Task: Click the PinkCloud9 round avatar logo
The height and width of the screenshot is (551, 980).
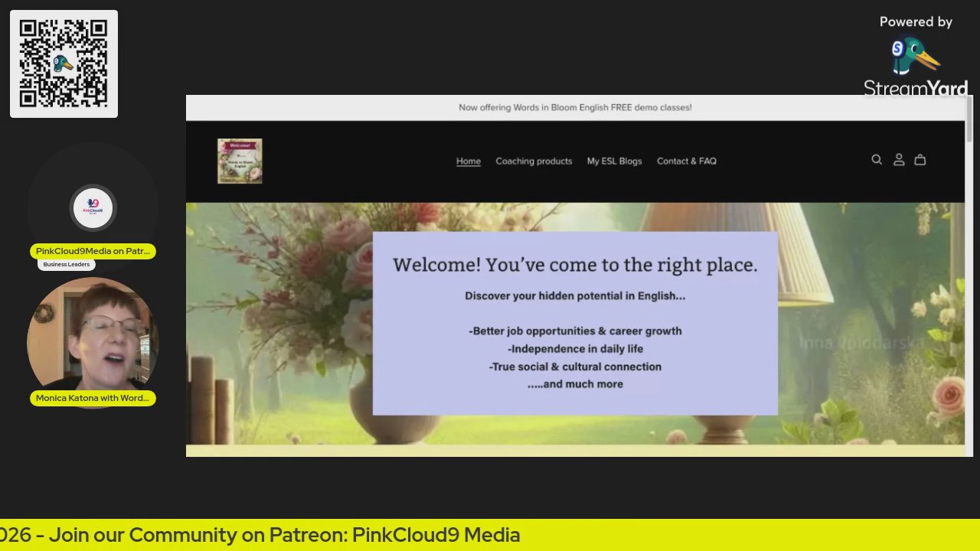Action: click(93, 207)
